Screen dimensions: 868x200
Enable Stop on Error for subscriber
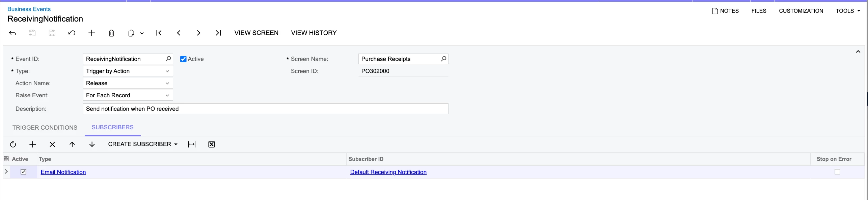(837, 172)
